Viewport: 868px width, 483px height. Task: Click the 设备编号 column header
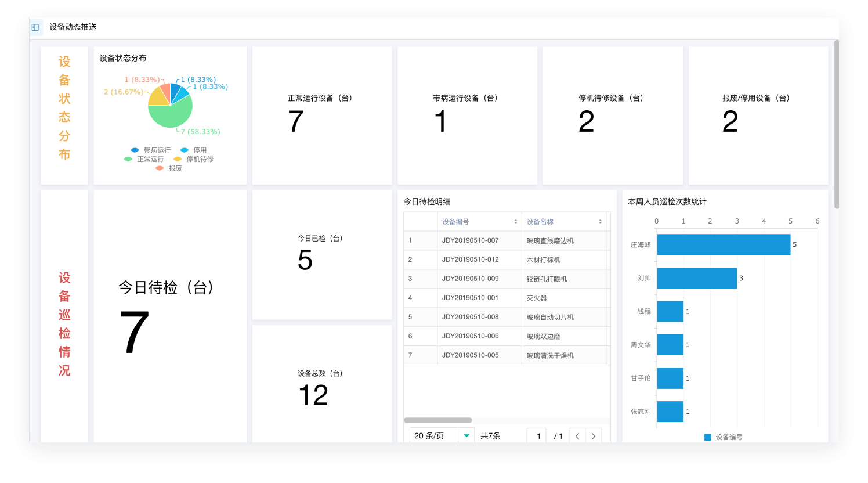coord(479,222)
